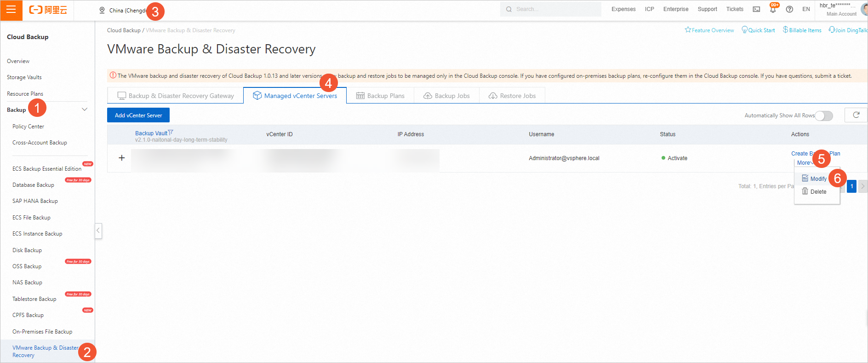Open SAP HANA Backup in sidebar
868x363 pixels.
click(35, 201)
